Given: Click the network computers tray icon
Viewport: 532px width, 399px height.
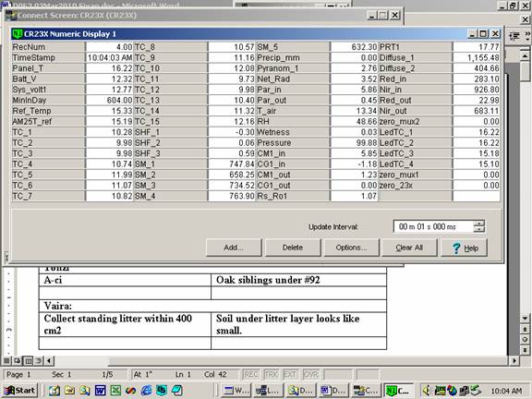Looking at the screenshot, I should [464, 391].
